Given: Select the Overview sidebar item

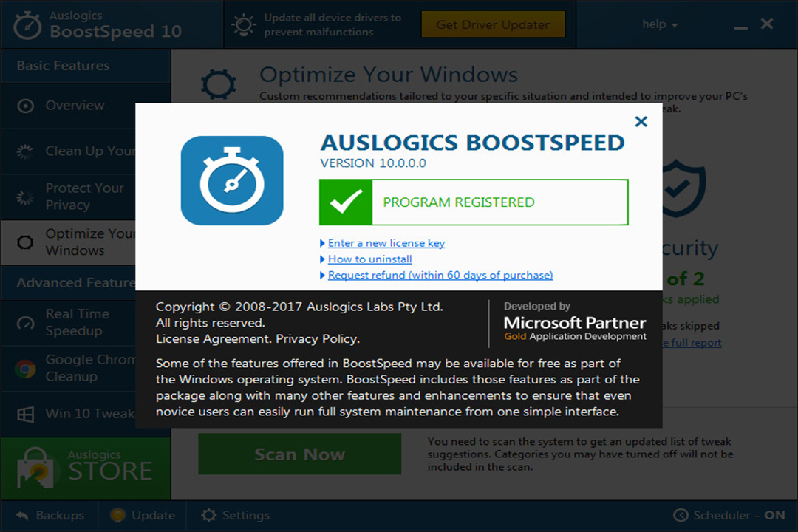Looking at the screenshot, I should [86, 106].
